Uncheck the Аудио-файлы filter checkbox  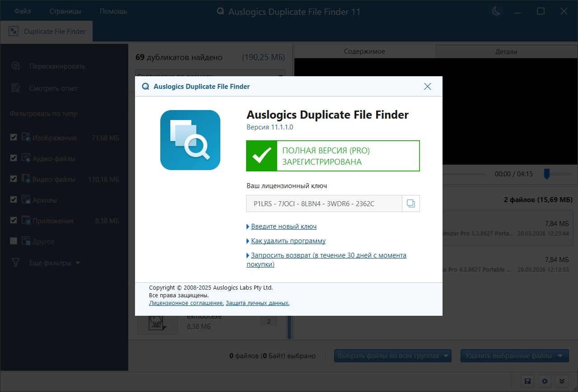[14, 158]
